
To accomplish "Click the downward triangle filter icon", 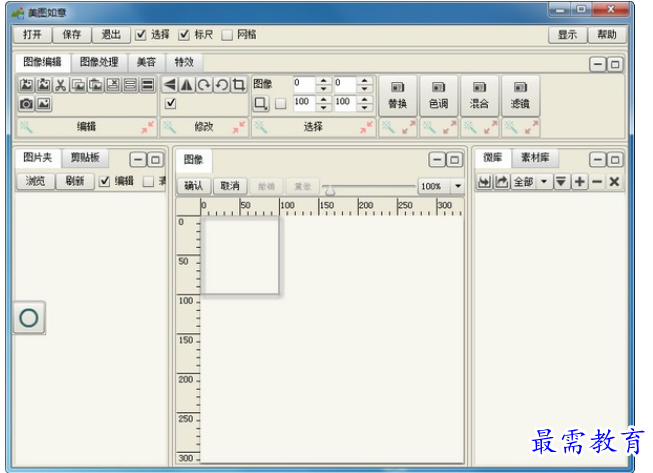I will (x=561, y=182).
